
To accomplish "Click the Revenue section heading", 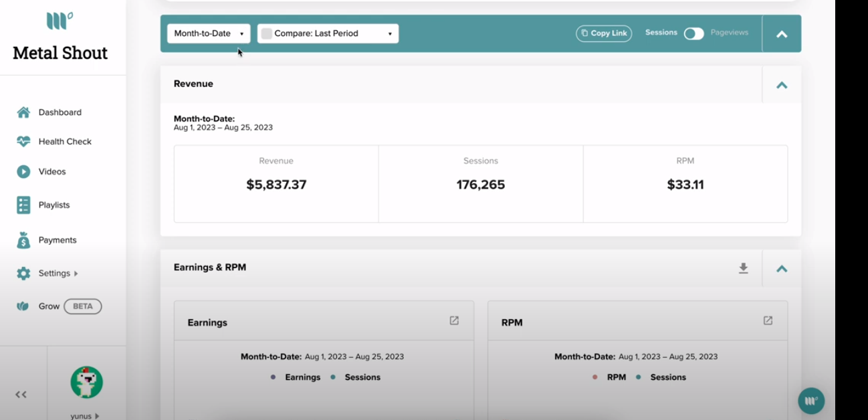I will (x=193, y=84).
